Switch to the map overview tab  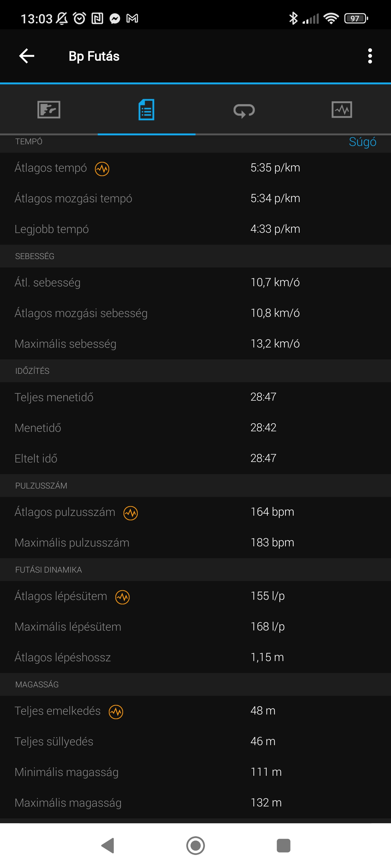pyautogui.click(x=49, y=110)
